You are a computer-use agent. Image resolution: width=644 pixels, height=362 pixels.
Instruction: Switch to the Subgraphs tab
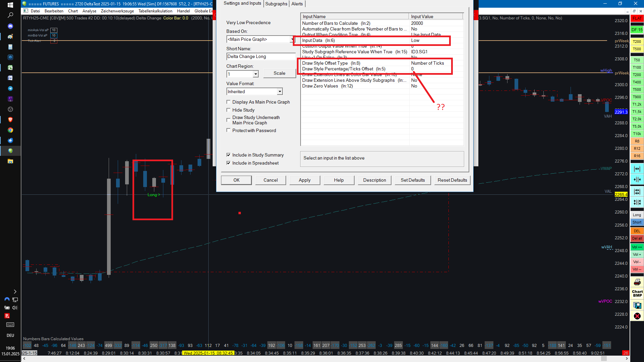click(276, 4)
